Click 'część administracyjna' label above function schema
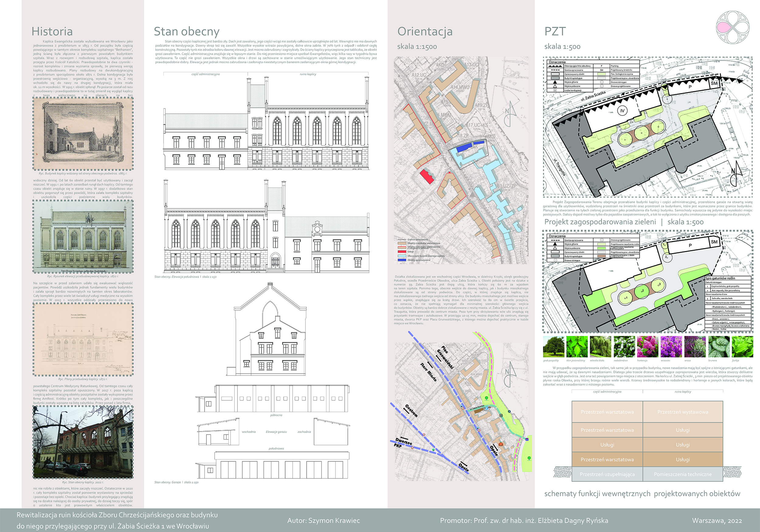Viewport: 760px width, 532px height. [607, 392]
